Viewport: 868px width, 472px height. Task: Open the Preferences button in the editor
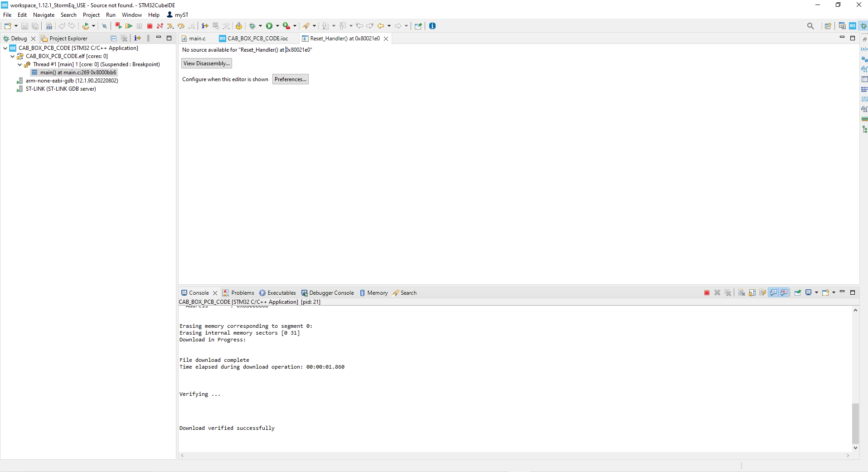point(290,79)
